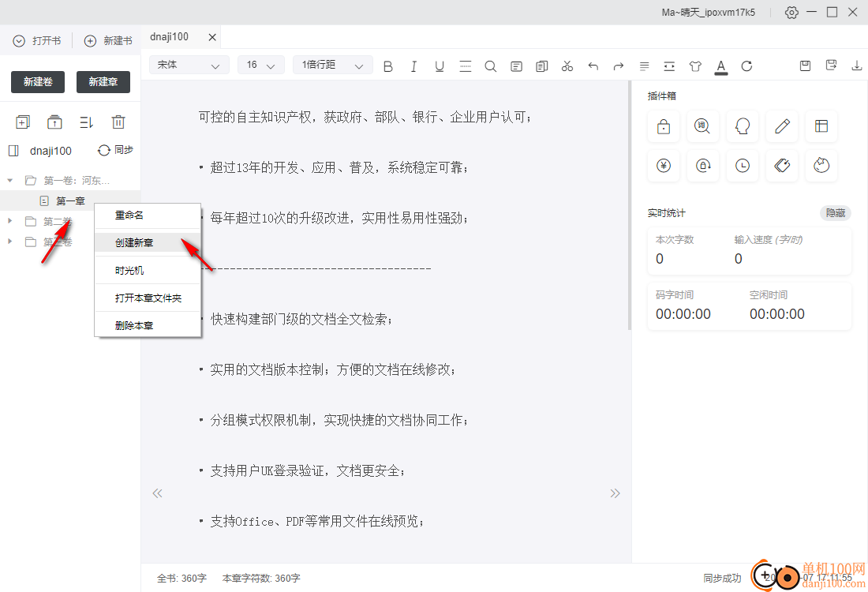Click the divider line insert icon
This screenshot has width=868, height=592.
tap(466, 66)
